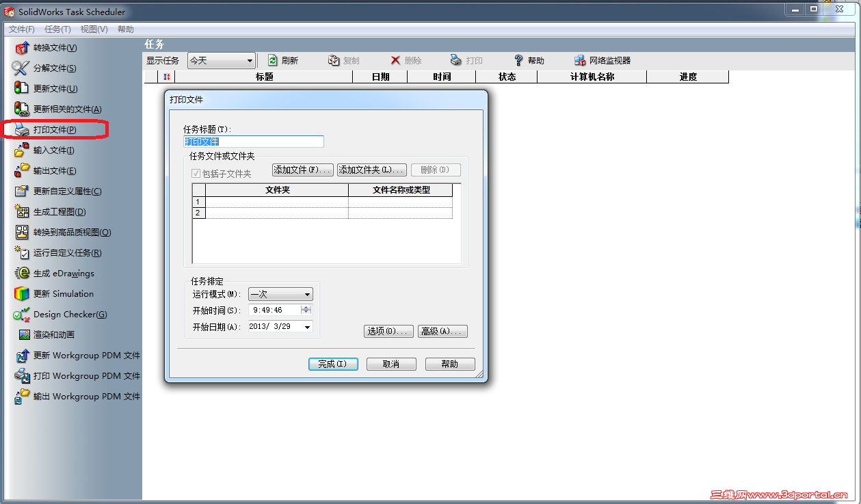Click the Print (打印) toolbar icon
Image resolution: width=861 pixels, height=504 pixels.
[x=456, y=60]
